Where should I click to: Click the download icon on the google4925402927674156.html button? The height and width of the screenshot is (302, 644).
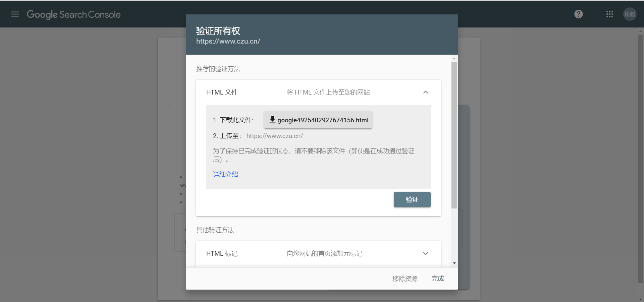(x=272, y=120)
